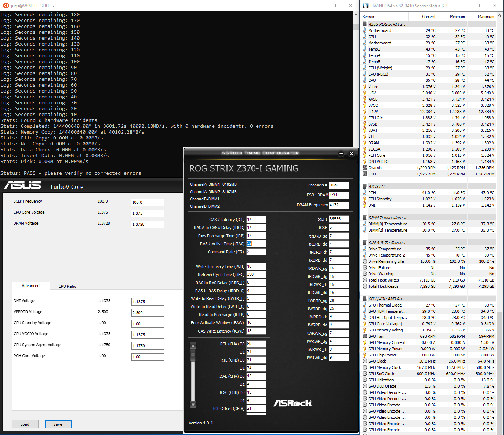Click the GPU Utilization sensor icon
Image resolution: width=504 pixels, height=435 pixels.
[x=365, y=380]
